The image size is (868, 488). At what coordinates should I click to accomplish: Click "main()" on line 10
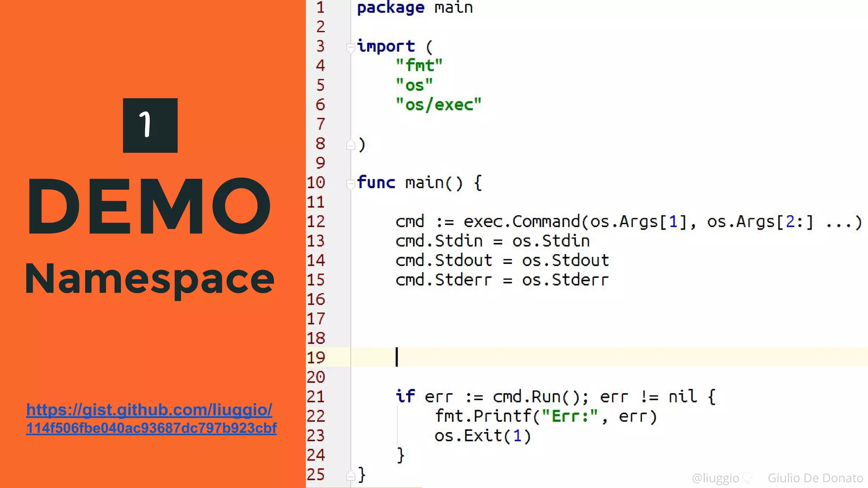pyautogui.click(x=434, y=182)
